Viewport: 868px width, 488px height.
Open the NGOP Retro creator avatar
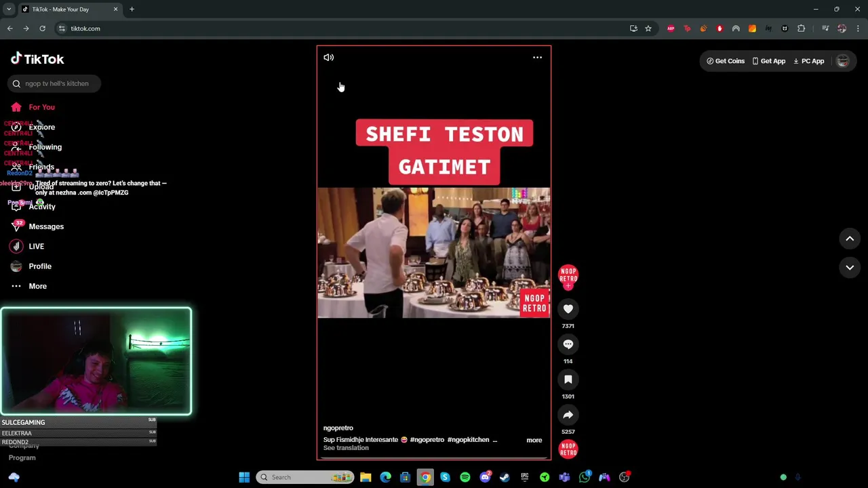point(568,274)
